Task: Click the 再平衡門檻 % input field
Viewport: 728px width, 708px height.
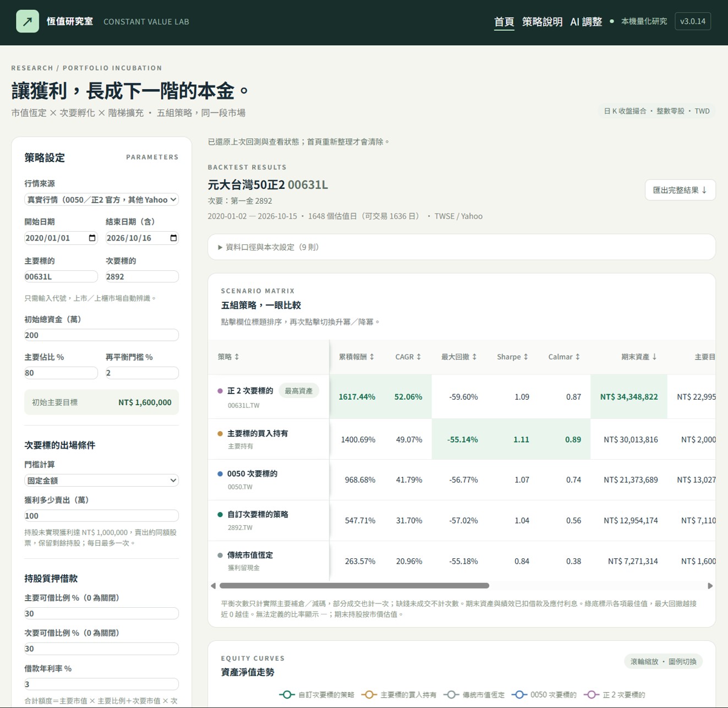Action: coord(142,373)
